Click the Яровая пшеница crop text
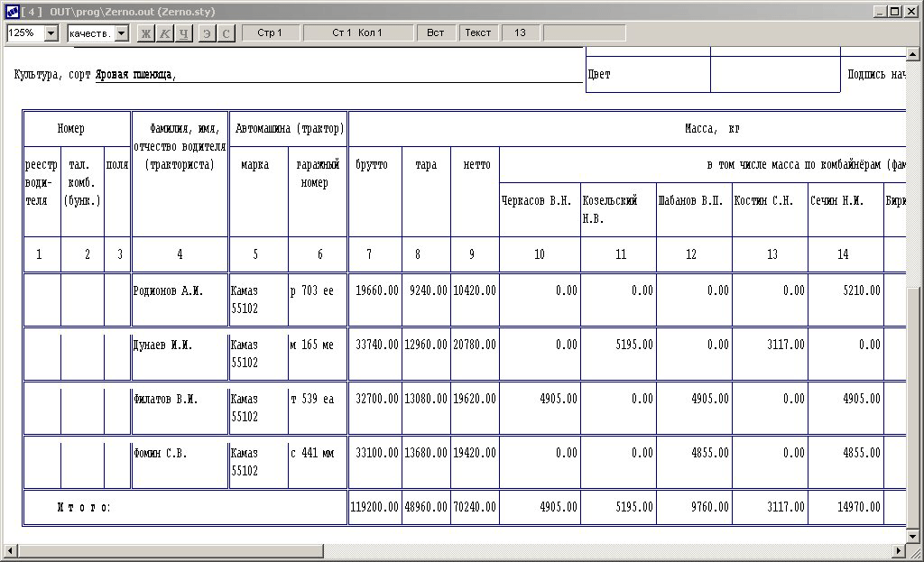Screen dimensions: 924x562 click(135, 75)
